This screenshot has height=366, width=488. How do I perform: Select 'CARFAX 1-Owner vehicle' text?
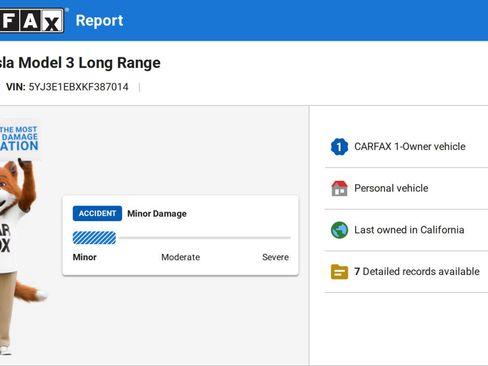click(410, 147)
